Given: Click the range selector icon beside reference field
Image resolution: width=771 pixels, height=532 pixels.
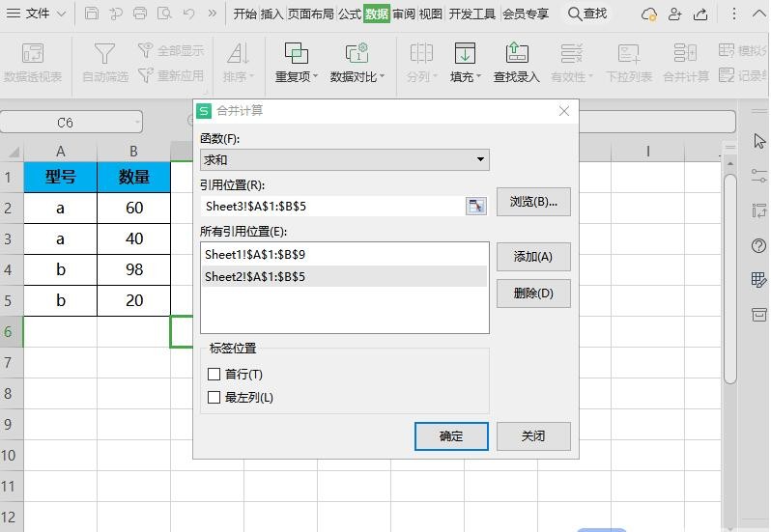Looking at the screenshot, I should (x=476, y=206).
